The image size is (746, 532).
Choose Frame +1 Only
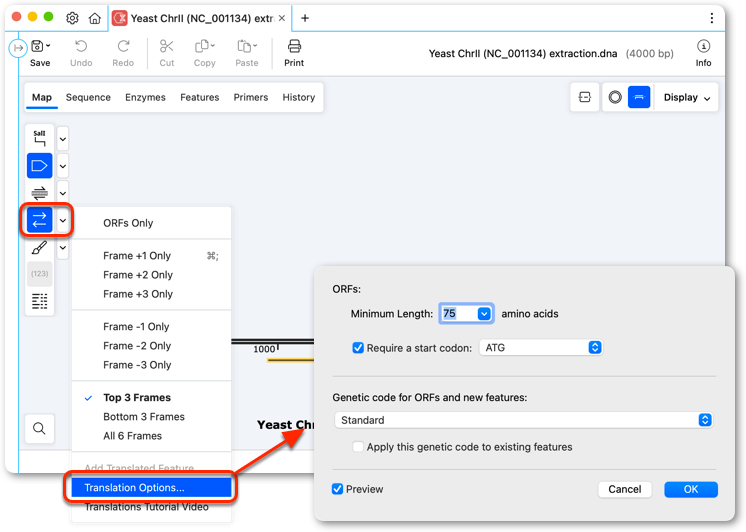[151, 256]
